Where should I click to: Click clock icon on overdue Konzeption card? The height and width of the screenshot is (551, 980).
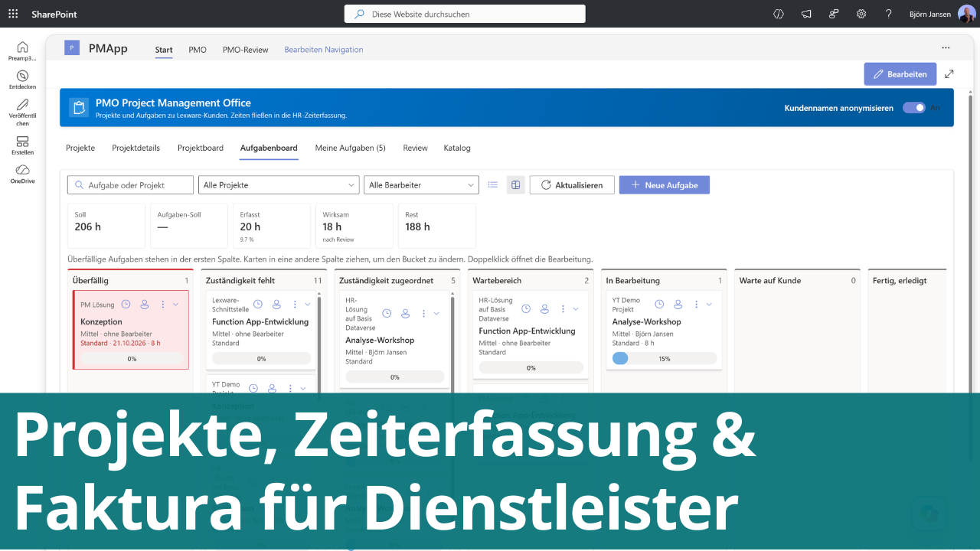(126, 304)
